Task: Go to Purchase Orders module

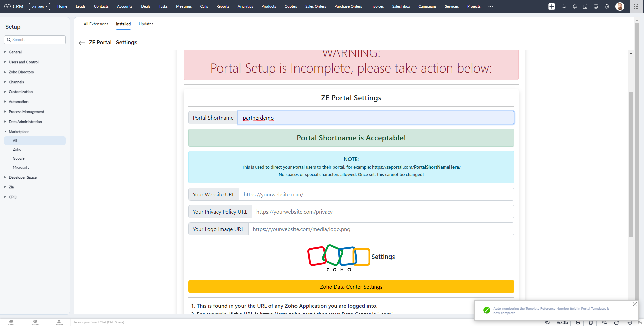Action: pos(348,6)
